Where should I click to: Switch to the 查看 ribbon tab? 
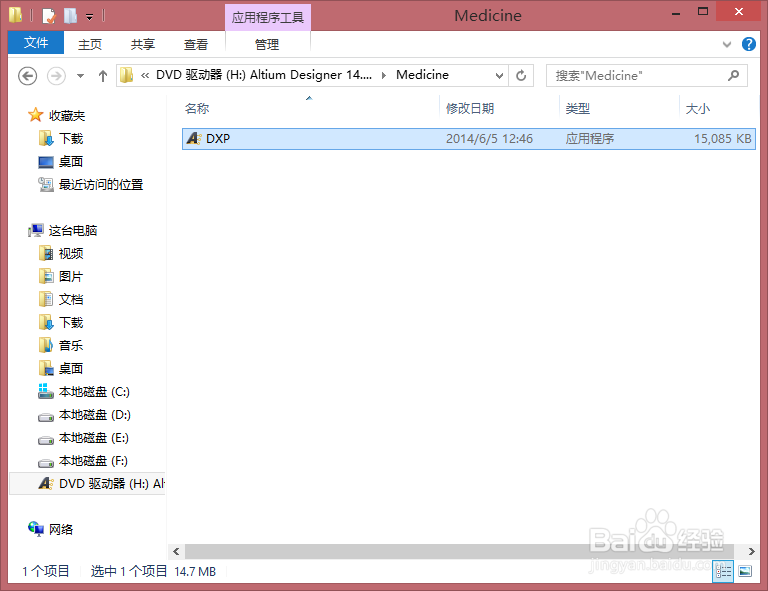click(x=195, y=45)
